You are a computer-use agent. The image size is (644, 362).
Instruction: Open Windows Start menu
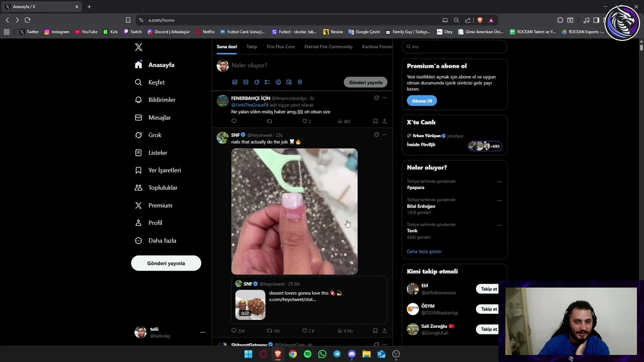(x=248, y=354)
